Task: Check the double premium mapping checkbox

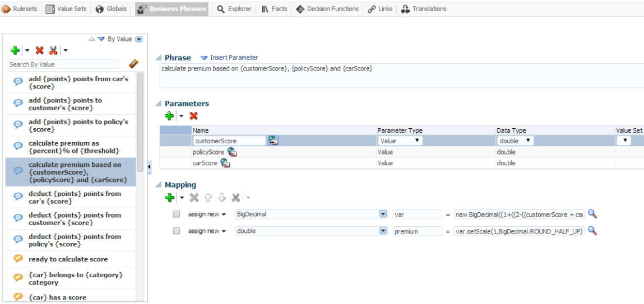Action: [x=176, y=231]
